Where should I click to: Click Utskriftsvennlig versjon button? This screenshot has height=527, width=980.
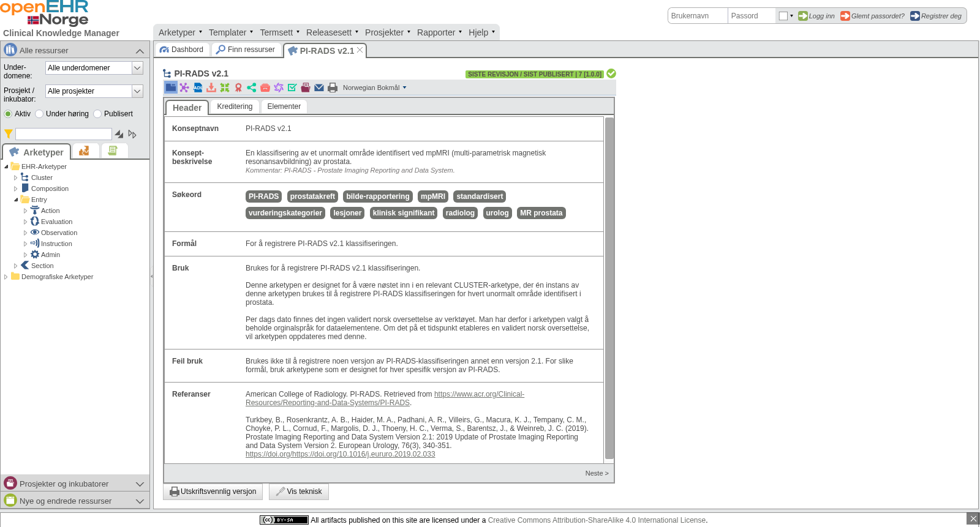213,491
